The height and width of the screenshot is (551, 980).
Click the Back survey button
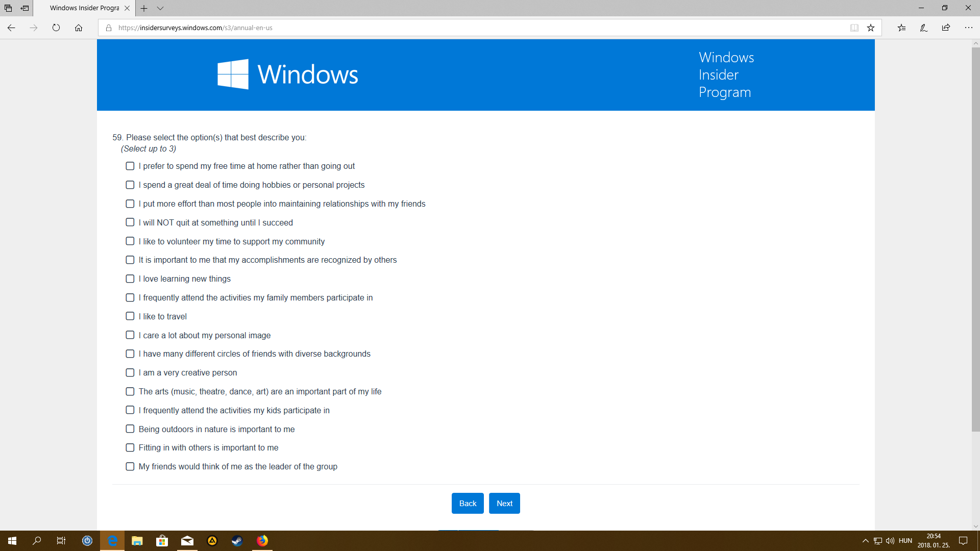(468, 504)
